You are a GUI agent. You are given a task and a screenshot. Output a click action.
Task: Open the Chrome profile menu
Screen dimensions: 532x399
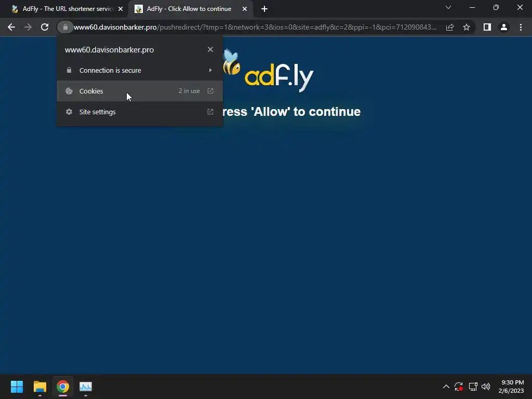504,27
